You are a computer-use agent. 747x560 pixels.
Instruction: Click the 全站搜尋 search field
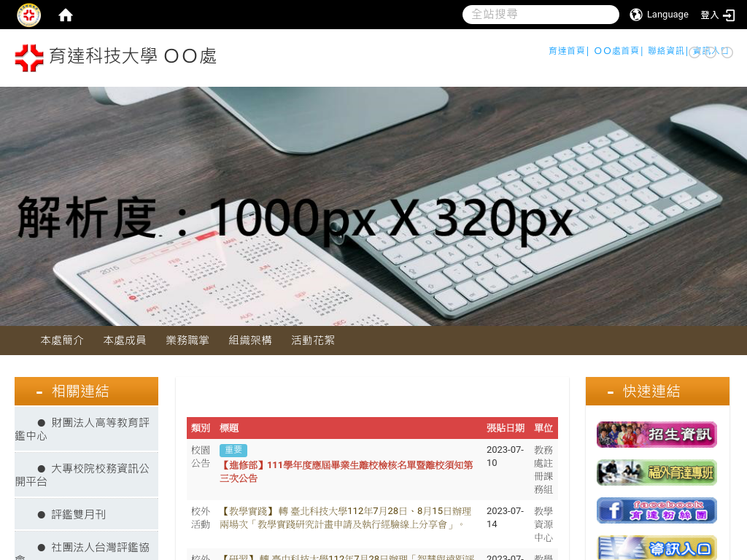(540, 15)
